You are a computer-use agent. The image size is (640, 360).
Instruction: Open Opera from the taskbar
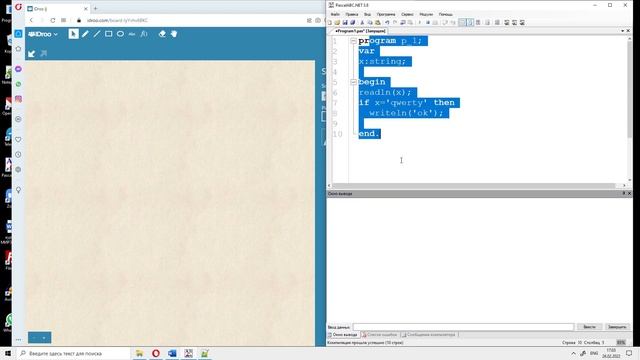tap(156, 353)
